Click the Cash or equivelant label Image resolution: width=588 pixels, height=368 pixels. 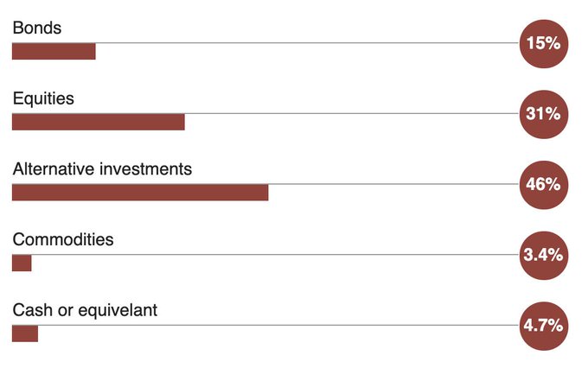(x=85, y=309)
